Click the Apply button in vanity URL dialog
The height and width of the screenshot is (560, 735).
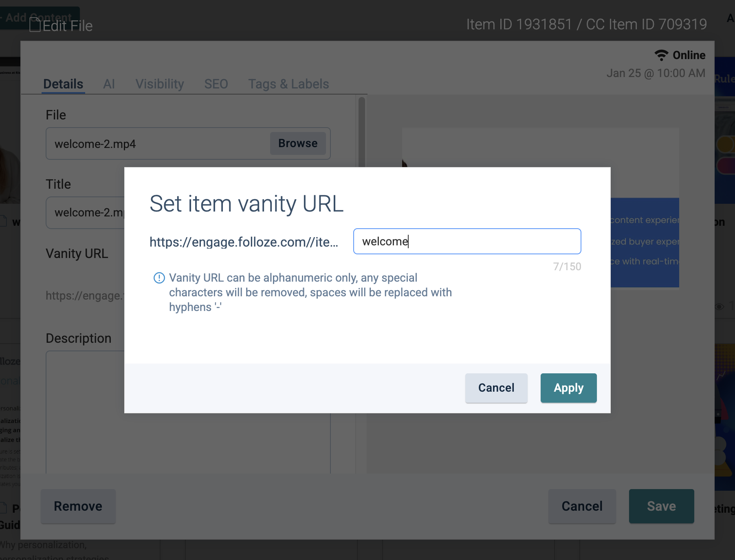pyautogui.click(x=568, y=388)
